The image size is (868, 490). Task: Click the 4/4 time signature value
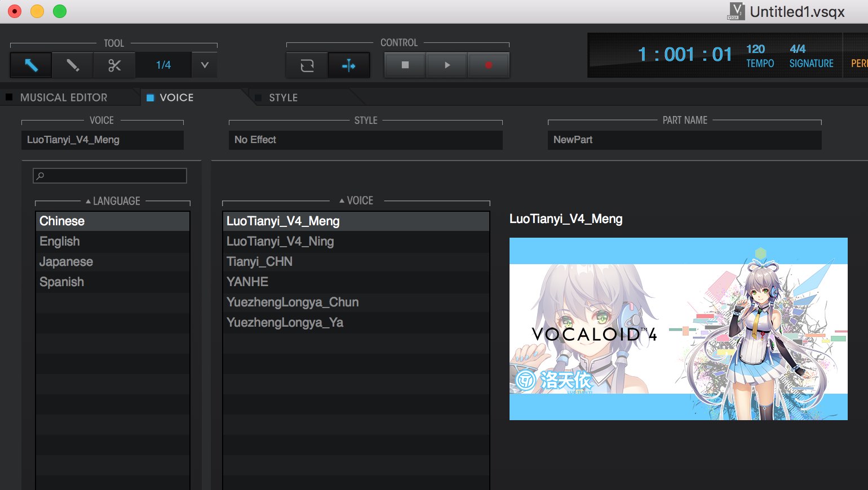pos(798,49)
